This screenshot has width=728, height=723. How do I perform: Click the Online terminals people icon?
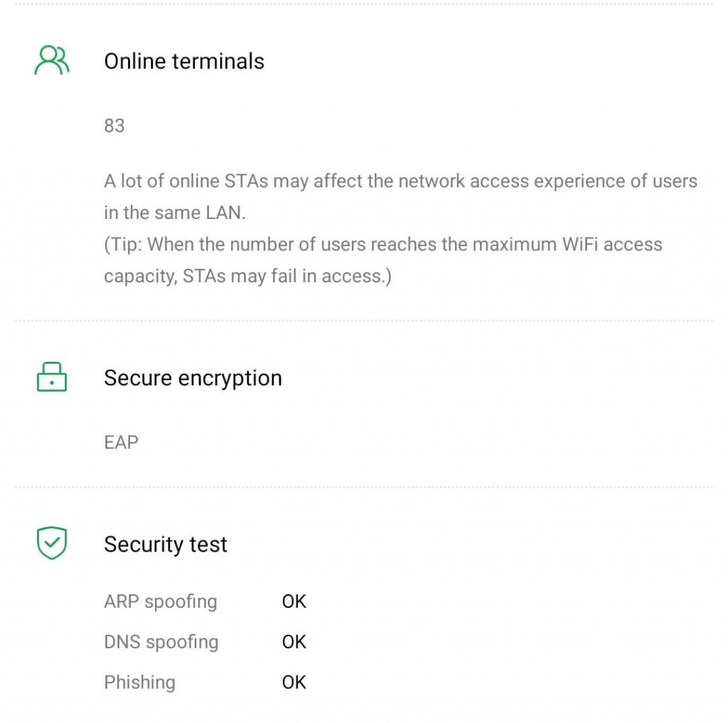[52, 61]
